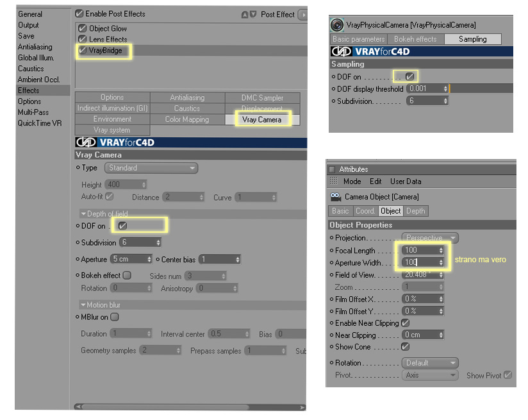The height and width of the screenshot is (420, 528).
Task: Open the camera Type dropdown
Action: [151, 168]
